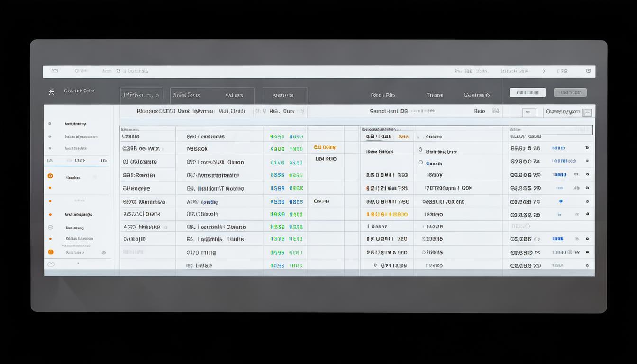Screen dimensions: 637x364
Task: Select the third tab in the trip type row
Action: 284,95
